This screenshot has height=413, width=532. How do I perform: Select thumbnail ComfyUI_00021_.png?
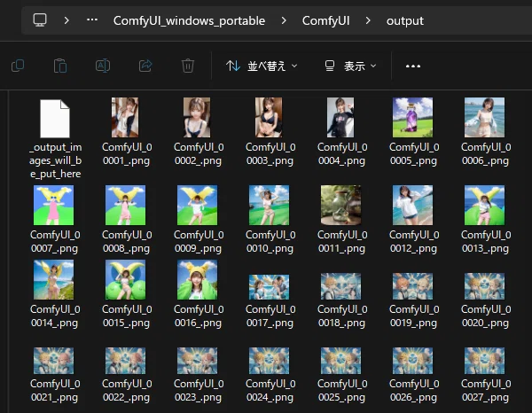pyautogui.click(x=53, y=361)
